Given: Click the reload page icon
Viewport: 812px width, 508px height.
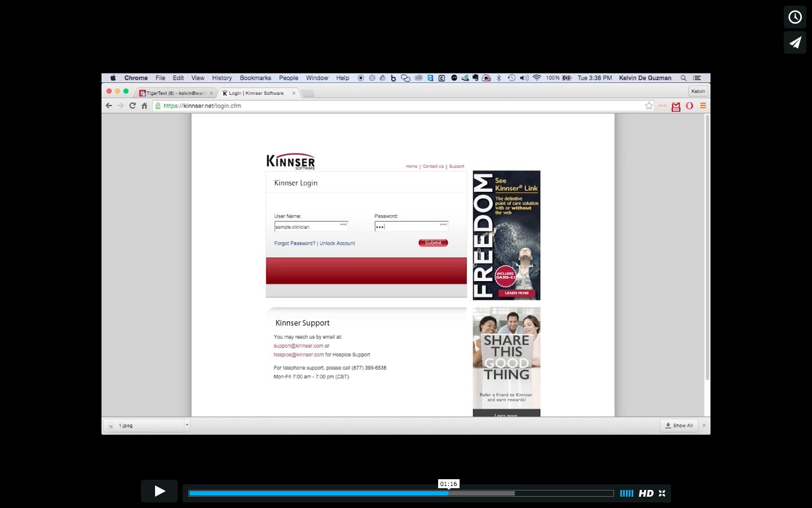Looking at the screenshot, I should (x=132, y=106).
